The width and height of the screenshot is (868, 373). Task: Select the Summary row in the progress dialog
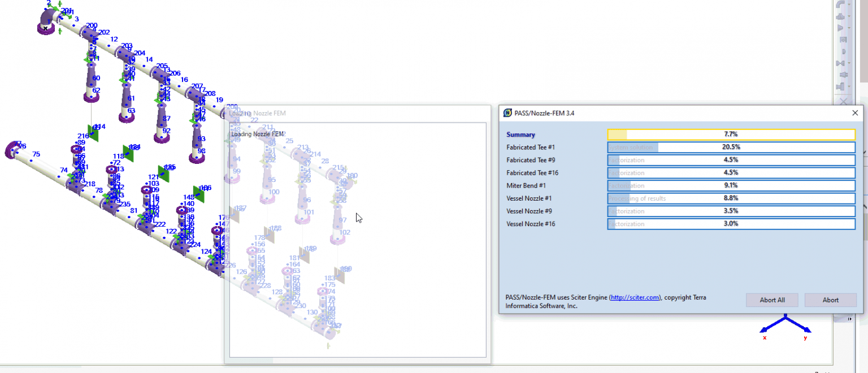click(520, 135)
